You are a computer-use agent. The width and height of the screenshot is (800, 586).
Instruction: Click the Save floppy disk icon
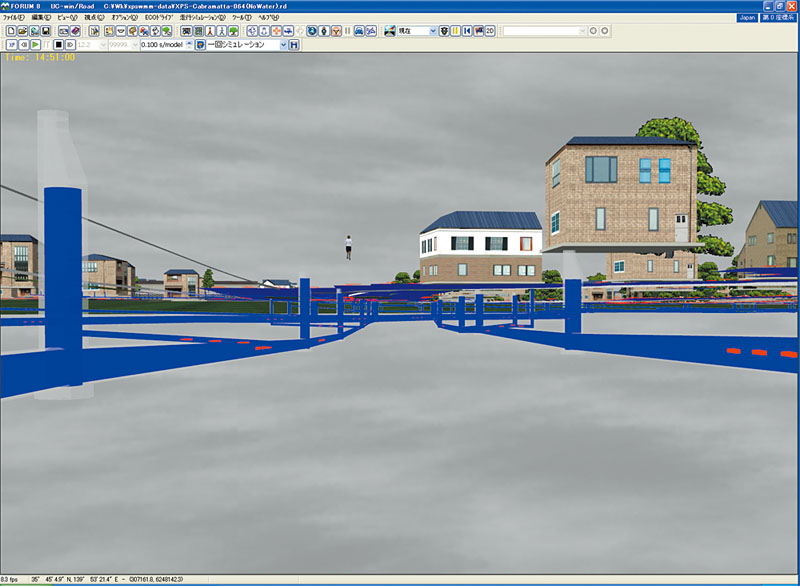tap(46, 31)
